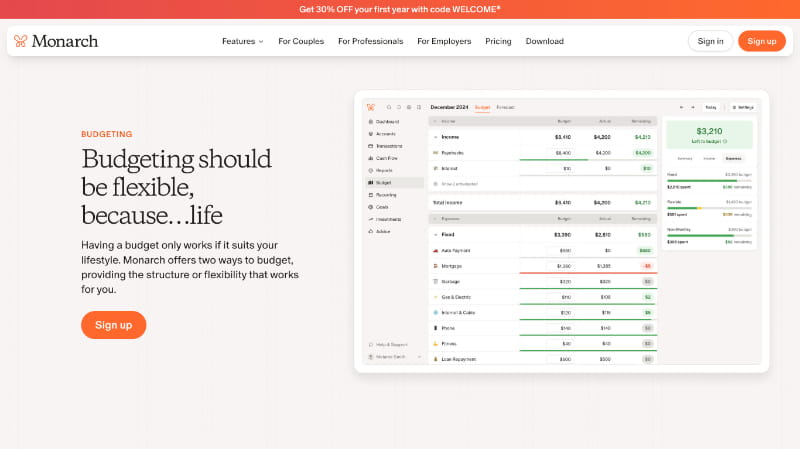Navigate to For Employers
The width and height of the screenshot is (800, 449).
[444, 41]
